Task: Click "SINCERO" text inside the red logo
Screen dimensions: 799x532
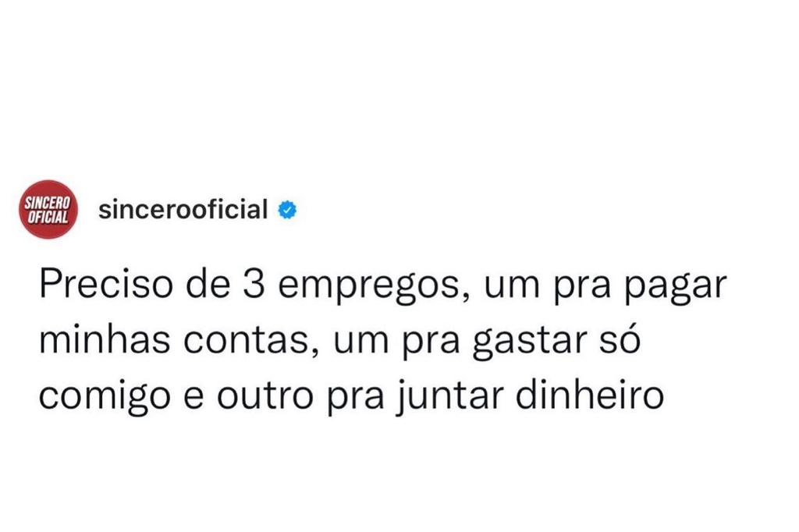Action: [48, 202]
